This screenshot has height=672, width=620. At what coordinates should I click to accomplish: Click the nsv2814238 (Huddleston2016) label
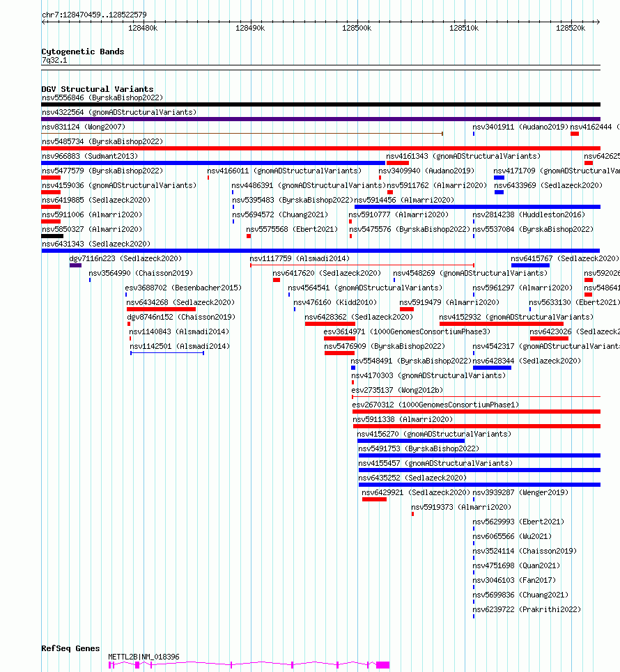pyautogui.click(x=529, y=214)
